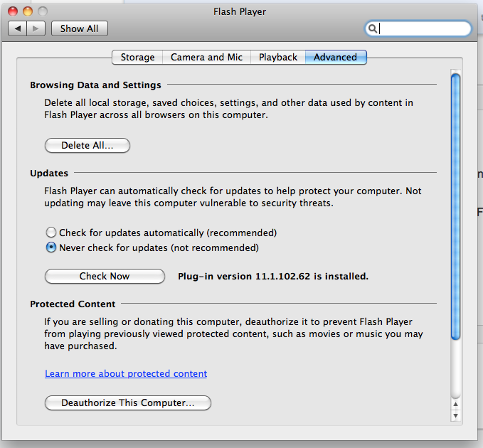The width and height of the screenshot is (483, 448).
Task: Click the magnifying glass search icon
Action: (x=373, y=28)
